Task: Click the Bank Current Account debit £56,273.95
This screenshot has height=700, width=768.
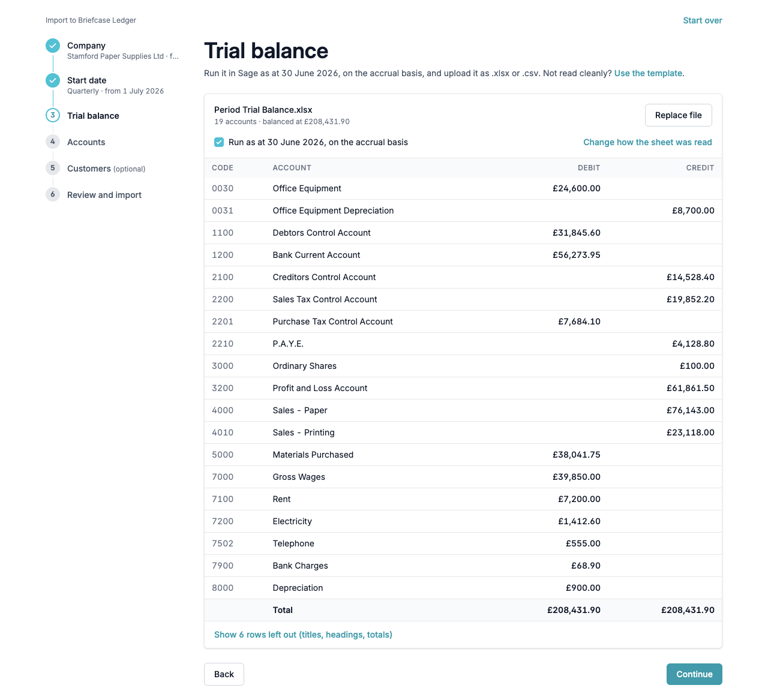Action: pos(577,255)
